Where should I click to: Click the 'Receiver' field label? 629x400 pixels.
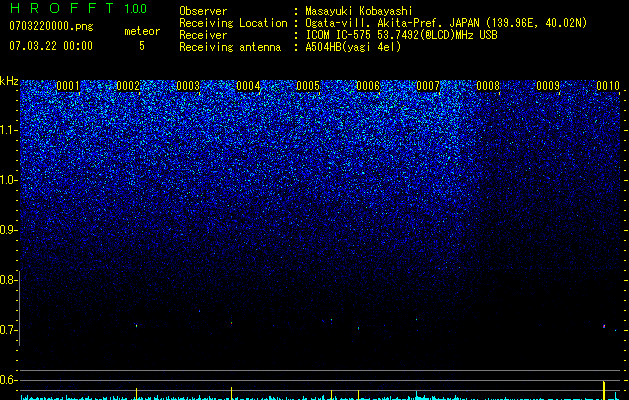[x=203, y=35]
